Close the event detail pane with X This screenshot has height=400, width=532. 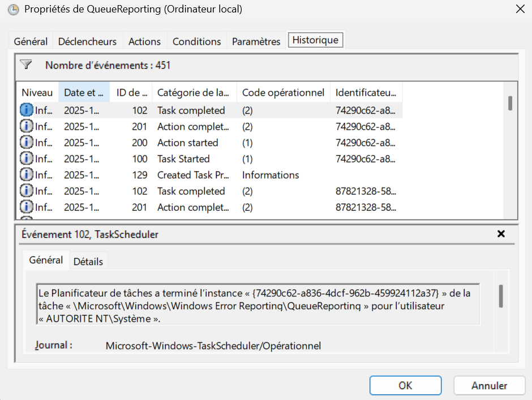(x=501, y=234)
